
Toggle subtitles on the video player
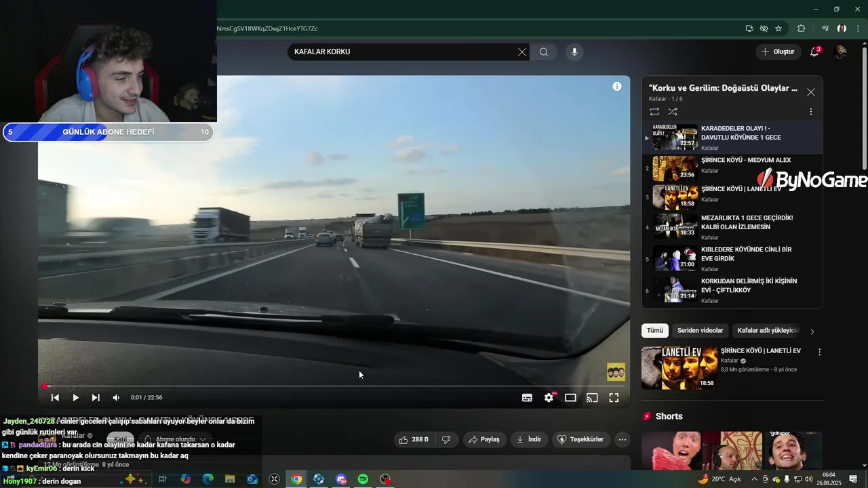tap(527, 398)
